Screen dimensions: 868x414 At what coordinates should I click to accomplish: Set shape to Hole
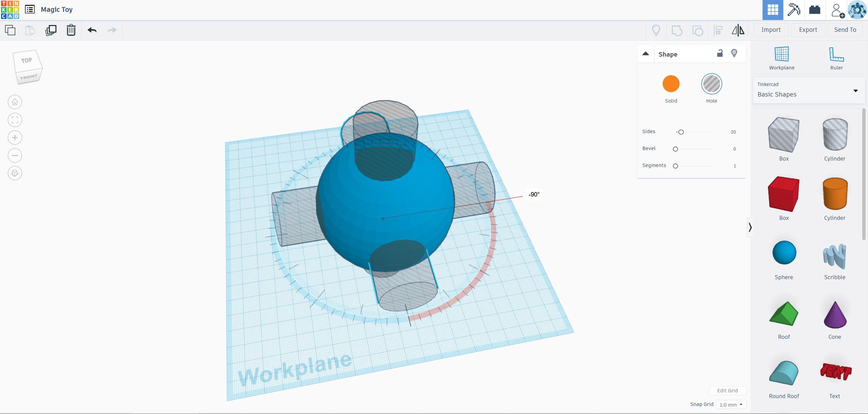(x=711, y=84)
